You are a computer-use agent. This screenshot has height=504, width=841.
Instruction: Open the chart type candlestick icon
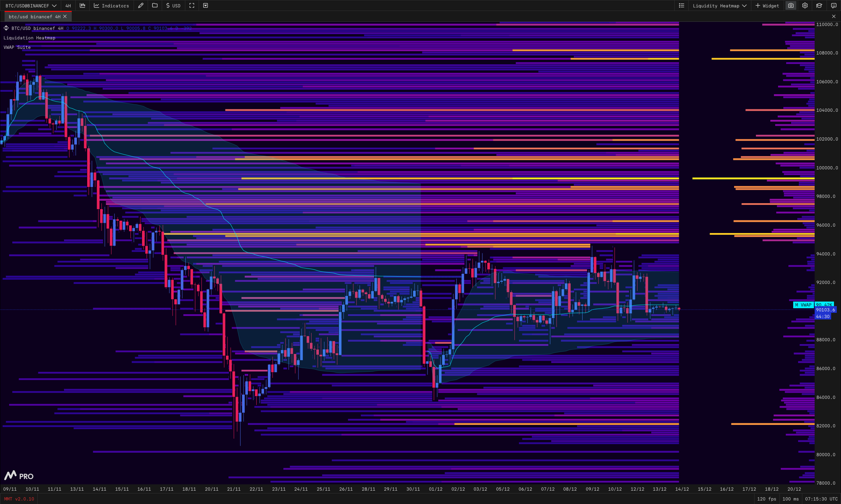click(x=82, y=6)
